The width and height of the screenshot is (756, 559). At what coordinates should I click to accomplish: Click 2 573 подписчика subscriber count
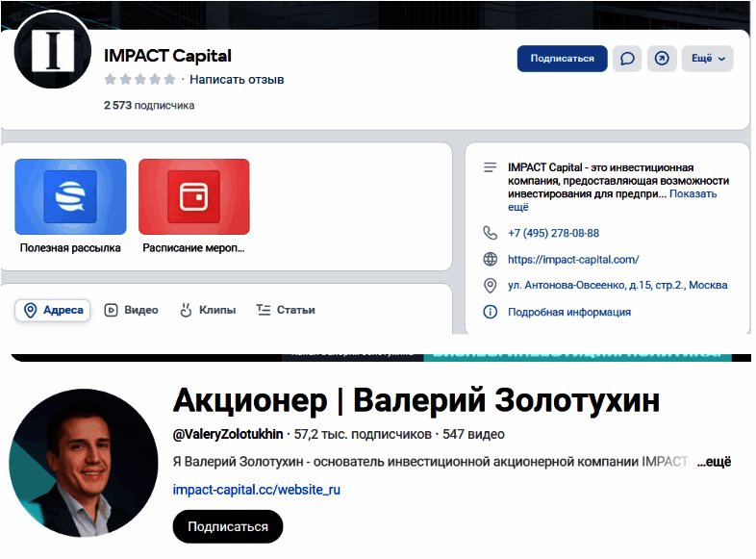(149, 106)
